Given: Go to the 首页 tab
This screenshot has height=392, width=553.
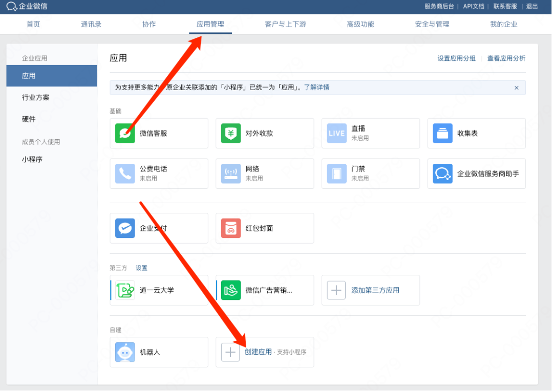Looking at the screenshot, I should [x=33, y=25].
